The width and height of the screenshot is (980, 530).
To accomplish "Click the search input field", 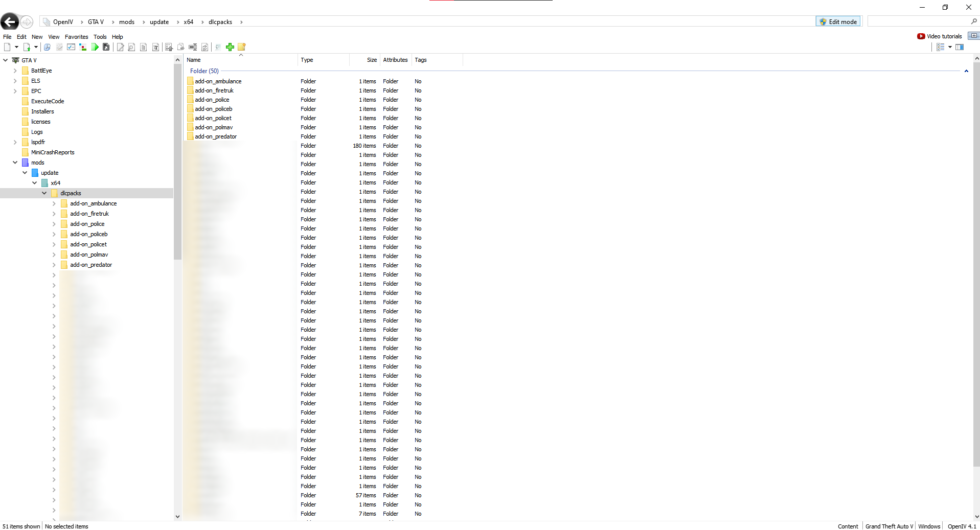I will [x=918, y=21].
